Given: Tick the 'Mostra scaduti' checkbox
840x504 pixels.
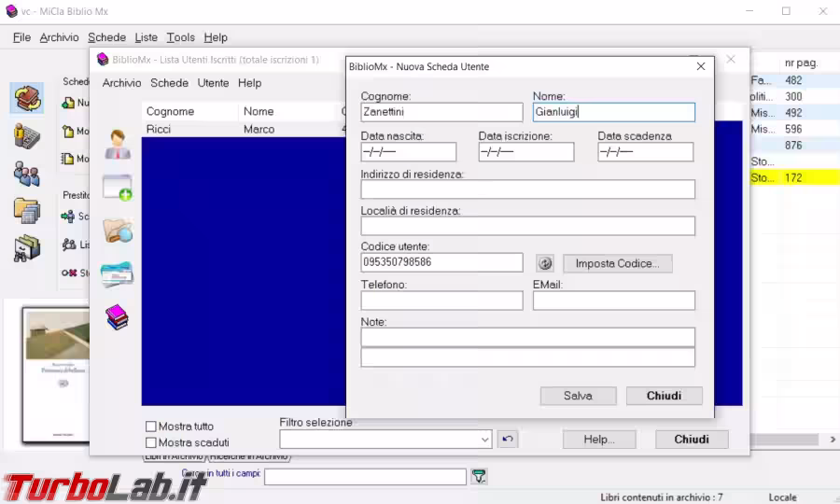Looking at the screenshot, I should pos(151,442).
